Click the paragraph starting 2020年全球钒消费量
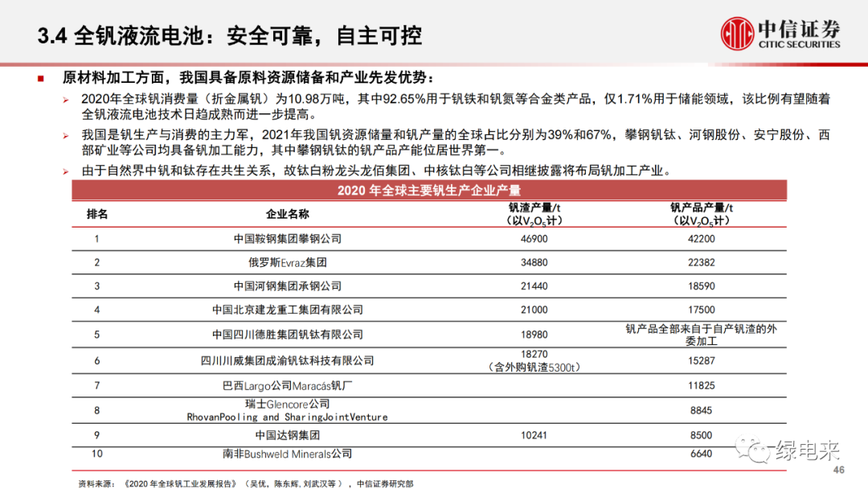 click(x=457, y=107)
